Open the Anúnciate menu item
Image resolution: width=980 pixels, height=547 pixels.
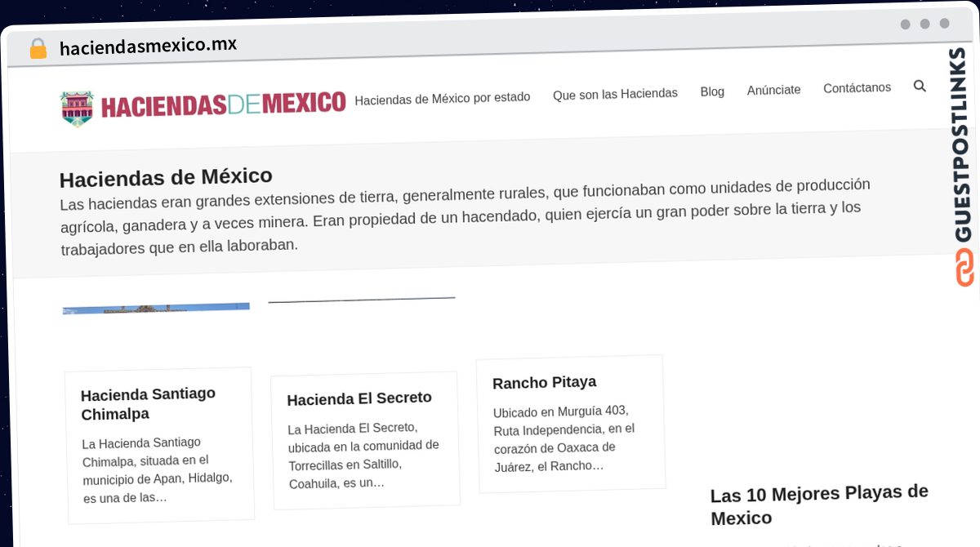click(x=773, y=90)
